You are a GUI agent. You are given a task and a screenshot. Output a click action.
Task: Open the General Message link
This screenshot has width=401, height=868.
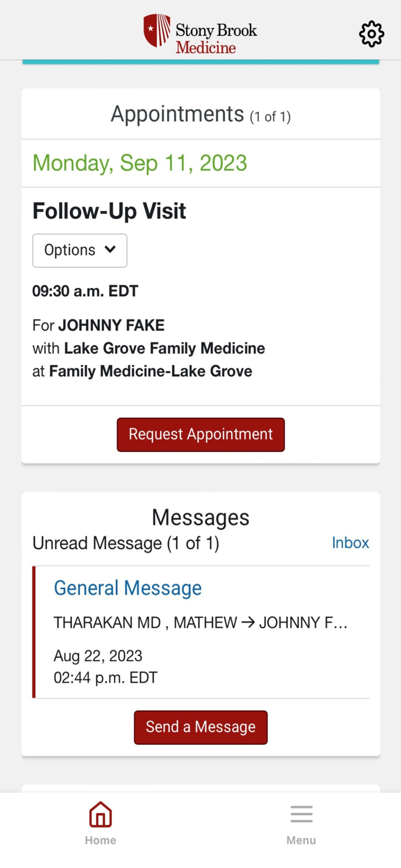click(x=127, y=587)
